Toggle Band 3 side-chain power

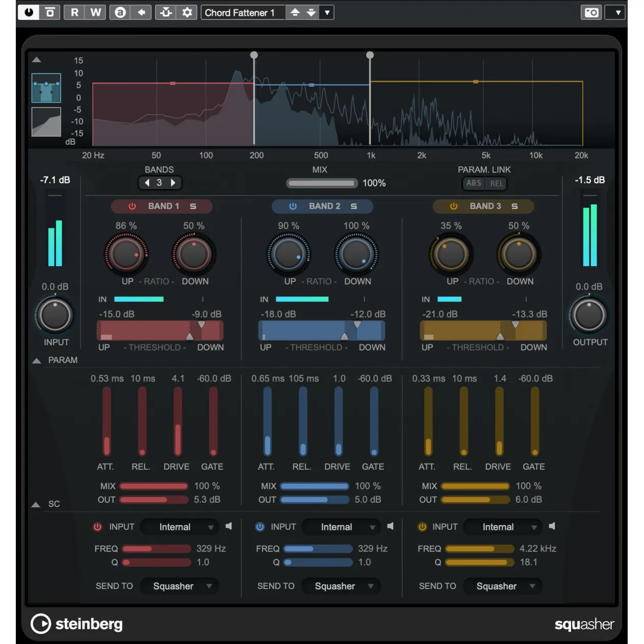click(x=422, y=527)
